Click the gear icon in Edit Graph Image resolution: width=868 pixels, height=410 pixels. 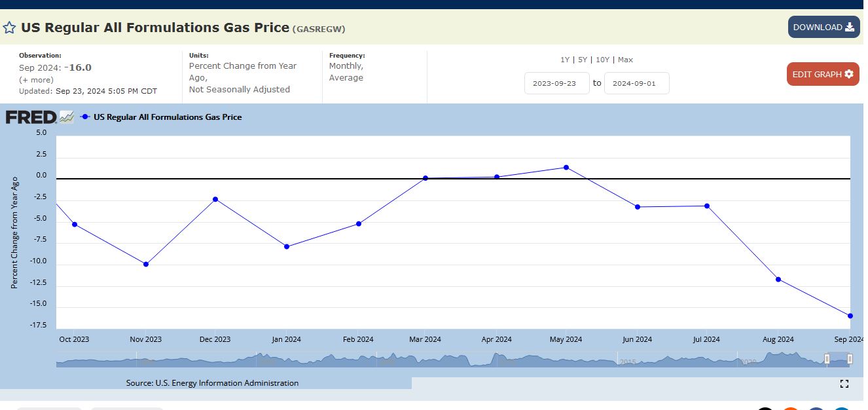click(x=849, y=74)
